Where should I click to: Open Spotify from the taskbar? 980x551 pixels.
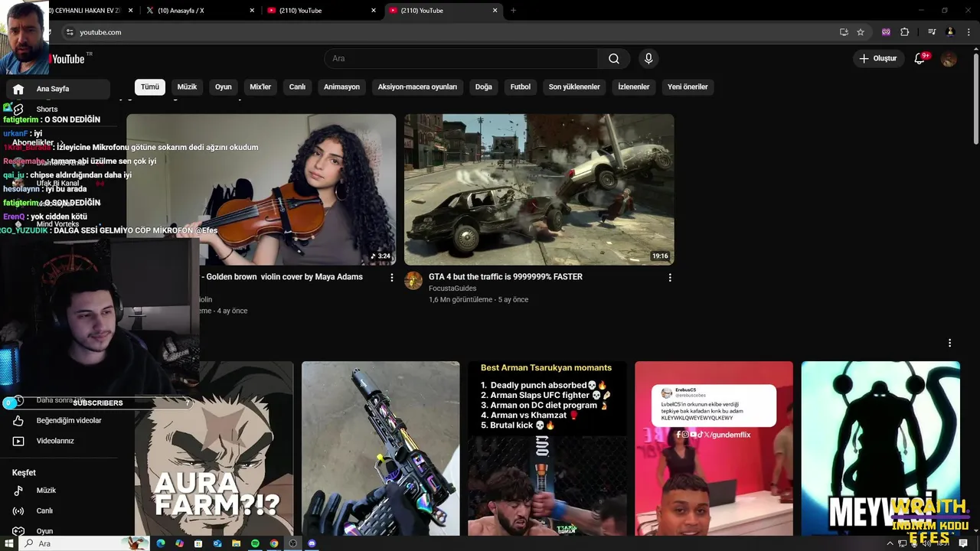[255, 543]
